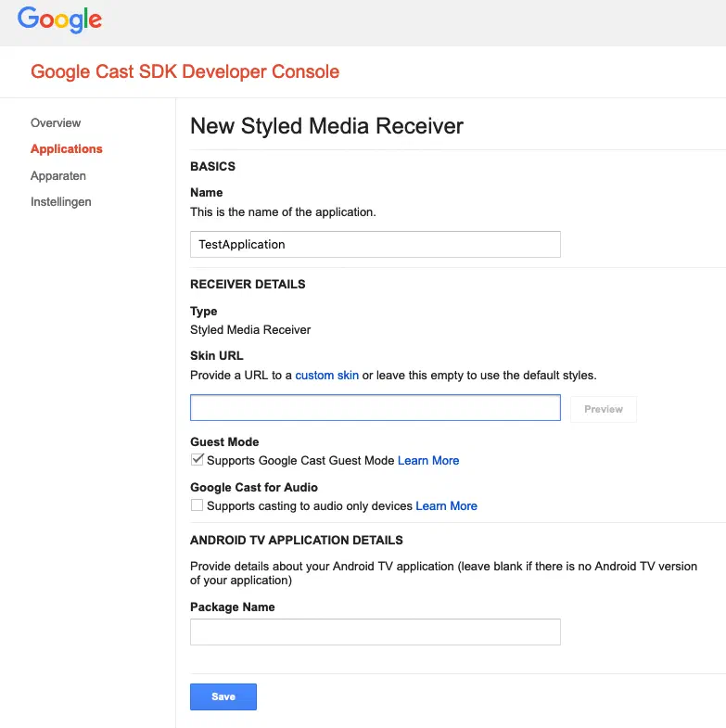Click the Styled Media Receiver type value

(250, 329)
